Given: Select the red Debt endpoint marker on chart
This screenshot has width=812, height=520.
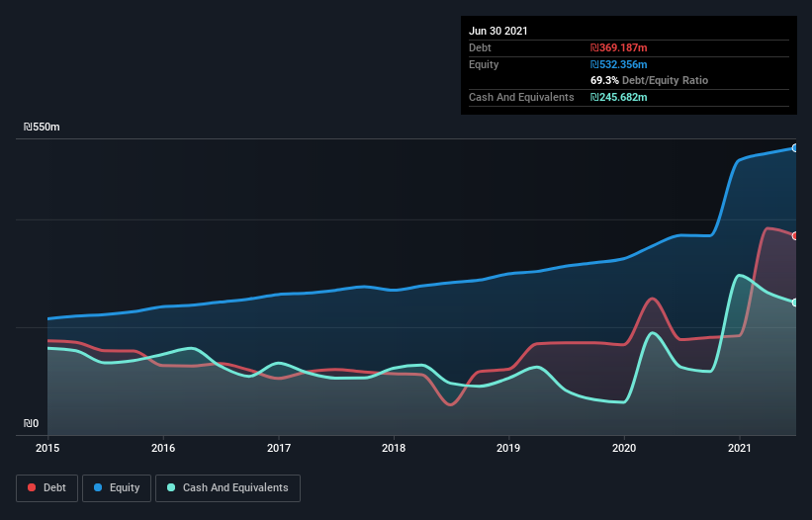Looking at the screenshot, I should coord(795,236).
